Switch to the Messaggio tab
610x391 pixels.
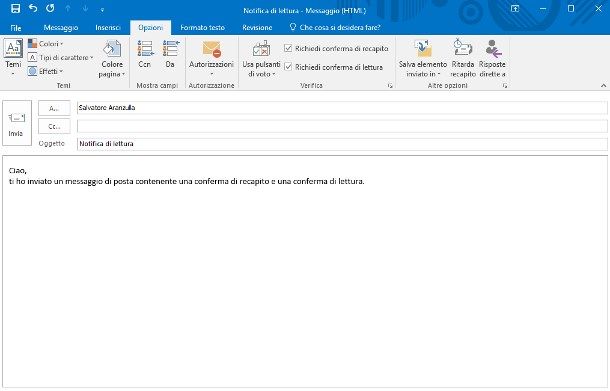pyautogui.click(x=61, y=28)
